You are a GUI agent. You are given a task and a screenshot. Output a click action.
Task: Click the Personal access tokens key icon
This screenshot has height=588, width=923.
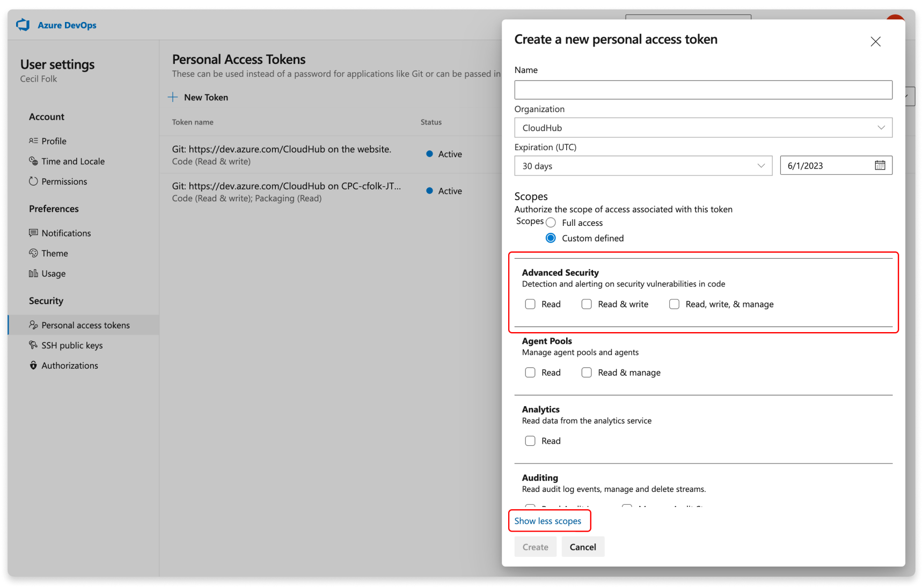click(33, 325)
